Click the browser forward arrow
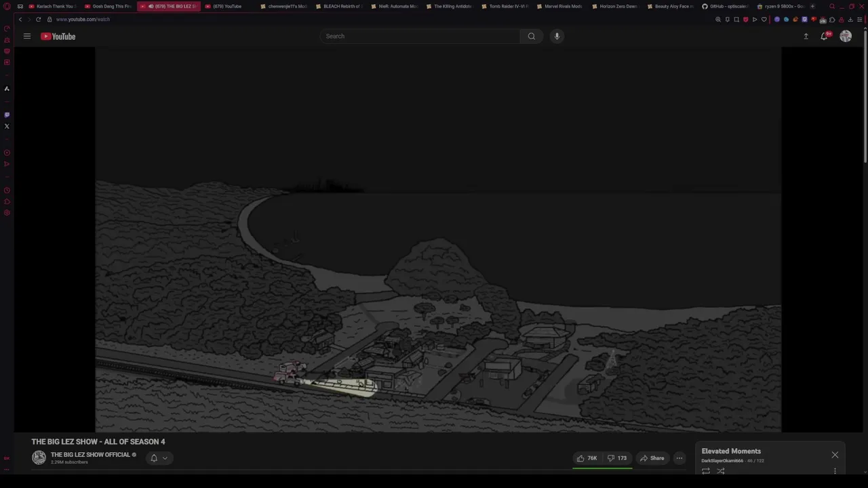This screenshot has height=488, width=868. pos(28,19)
